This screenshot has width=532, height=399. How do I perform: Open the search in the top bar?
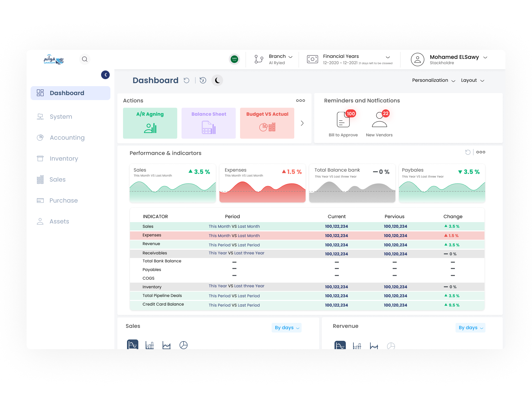[85, 59]
